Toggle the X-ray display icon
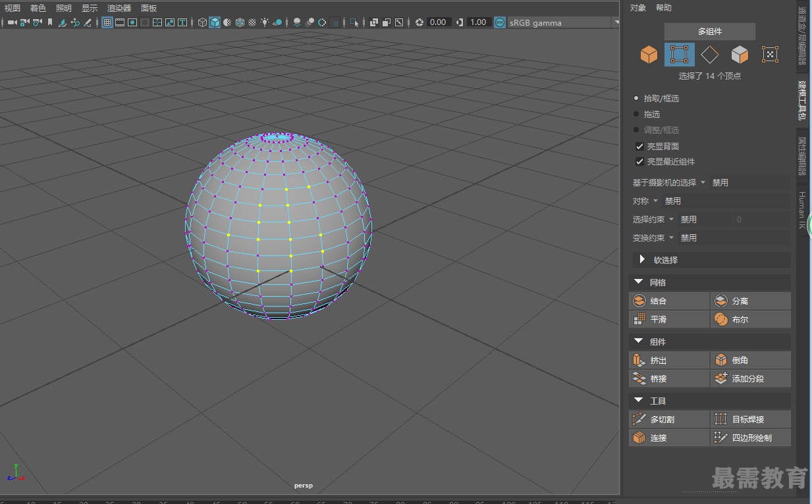812x504 pixels. pos(373,22)
